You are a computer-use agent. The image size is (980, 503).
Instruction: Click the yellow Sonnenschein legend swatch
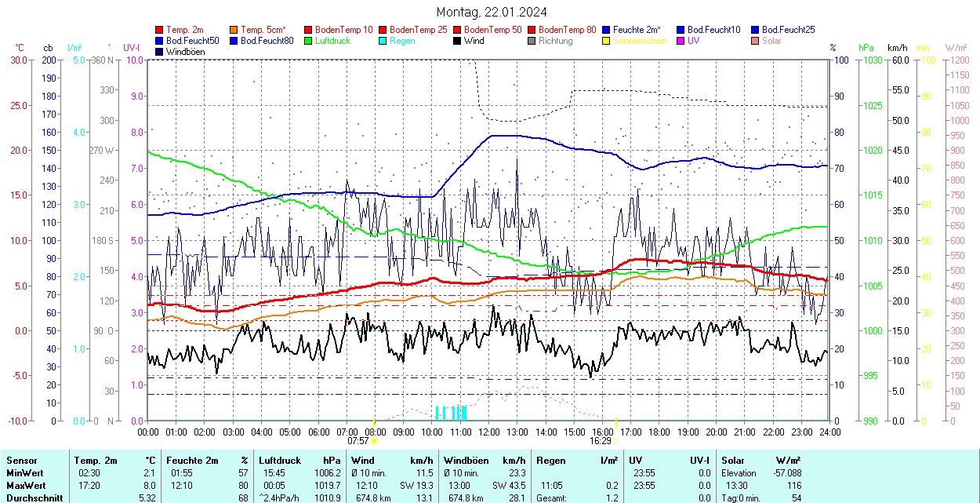(x=606, y=41)
